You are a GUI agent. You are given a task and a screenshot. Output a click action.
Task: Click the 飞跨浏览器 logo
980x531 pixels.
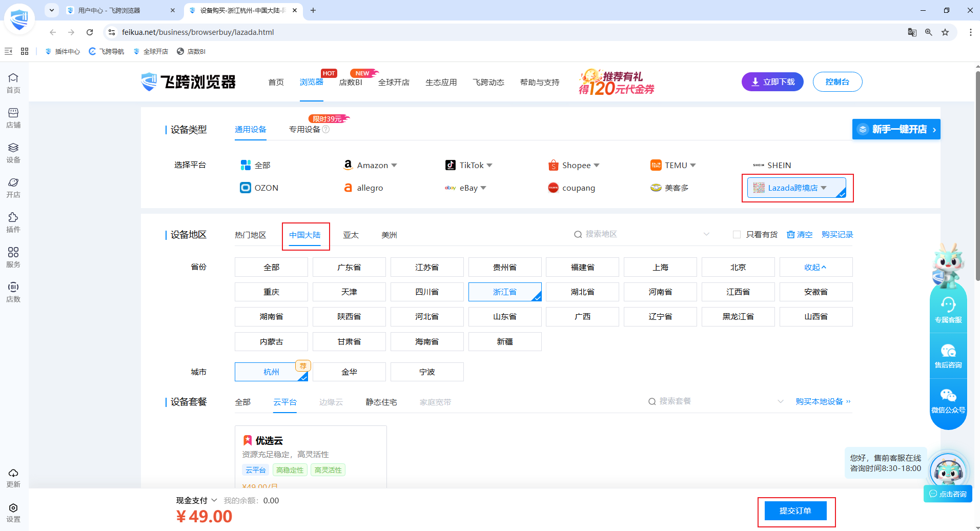[188, 81]
